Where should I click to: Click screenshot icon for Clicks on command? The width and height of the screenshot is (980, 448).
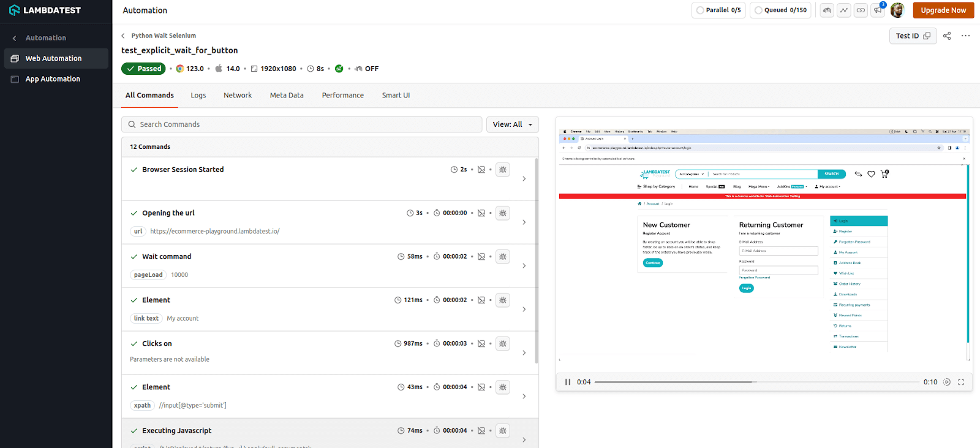(x=481, y=344)
